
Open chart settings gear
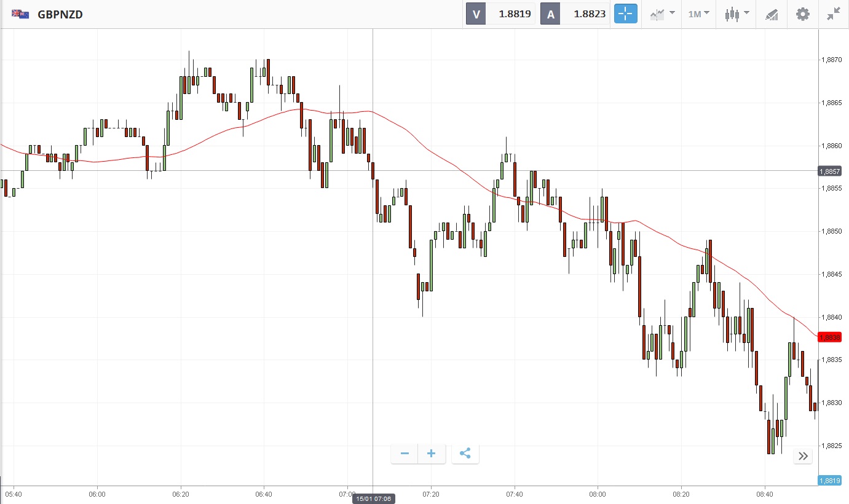tap(802, 14)
